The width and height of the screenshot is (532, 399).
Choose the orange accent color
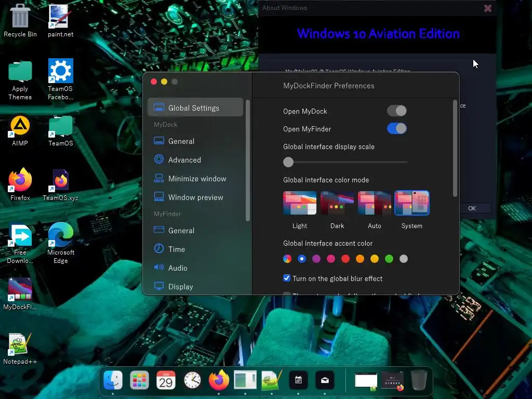(360, 259)
